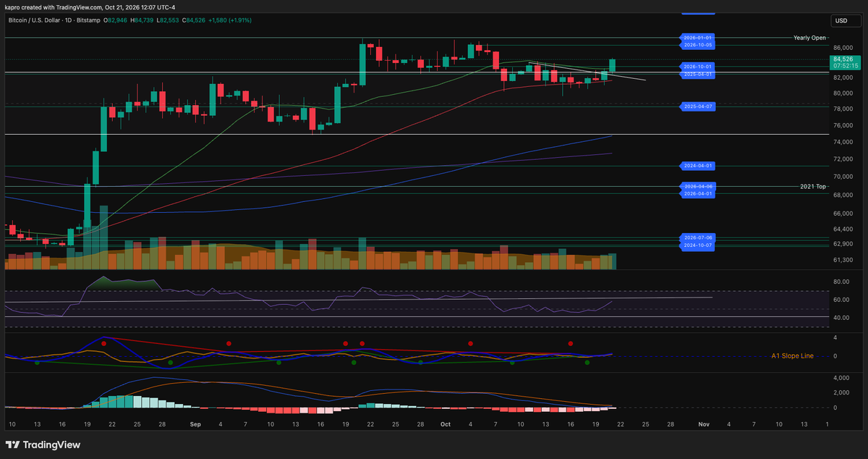Image resolution: width=868 pixels, height=459 pixels.
Task: Click the TradingView logo
Action: click(43, 445)
